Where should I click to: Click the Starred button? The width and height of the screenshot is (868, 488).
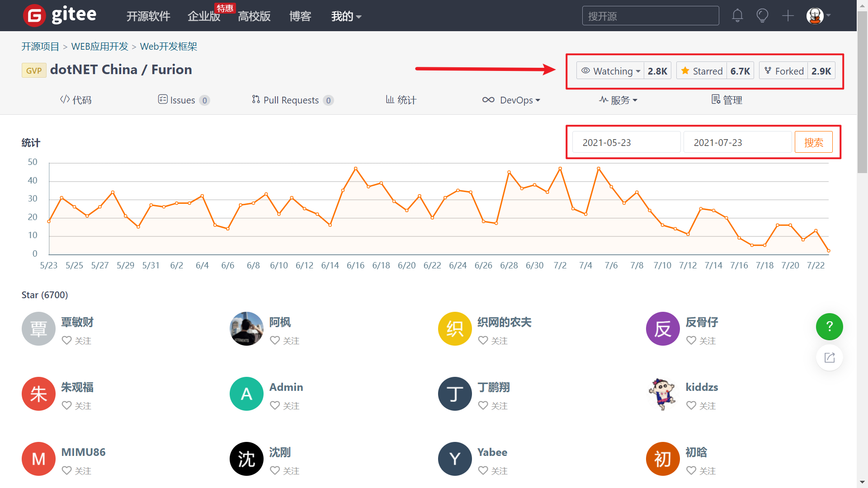click(x=702, y=71)
